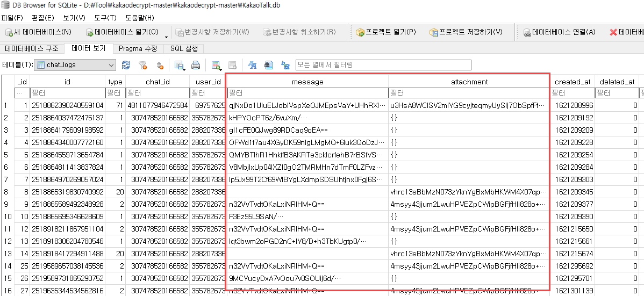Select attachment cell starting u3HsA8WCISV2
This screenshot has height=296, width=644.
469,105
